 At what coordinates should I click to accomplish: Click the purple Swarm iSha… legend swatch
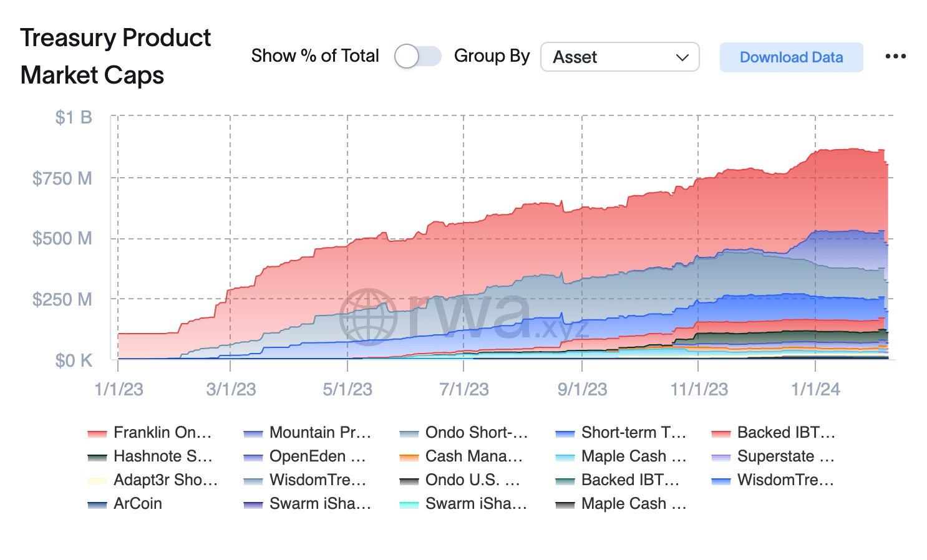253,504
